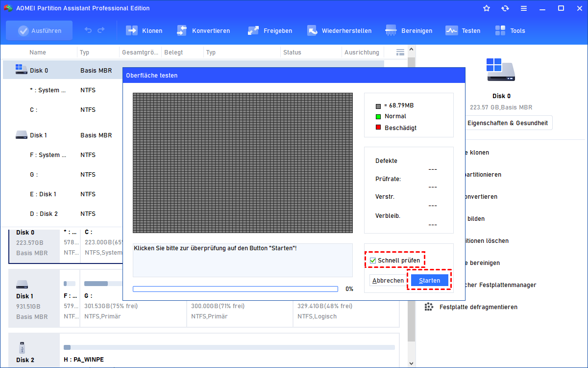
Task: Undo the last operation arrow
Action: point(88,30)
